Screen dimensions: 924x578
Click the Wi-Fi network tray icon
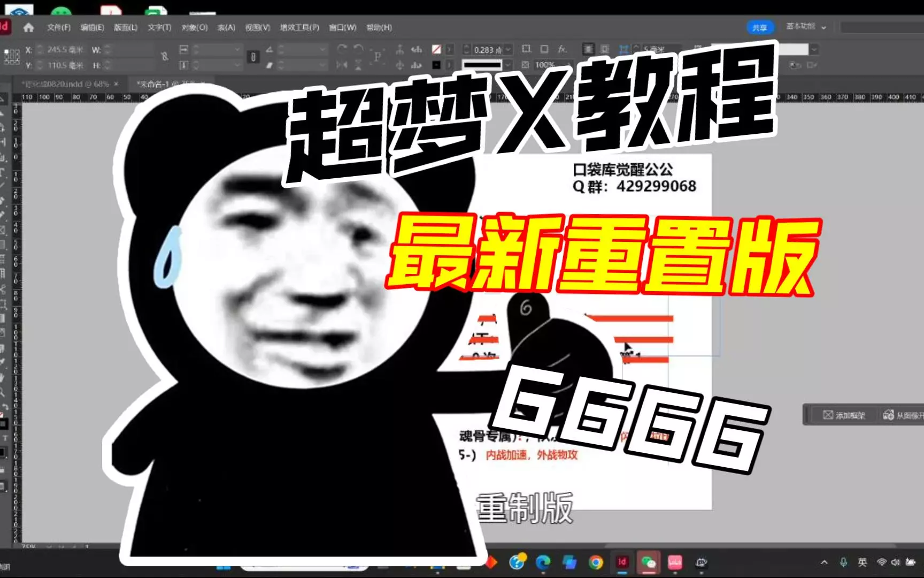click(881, 562)
